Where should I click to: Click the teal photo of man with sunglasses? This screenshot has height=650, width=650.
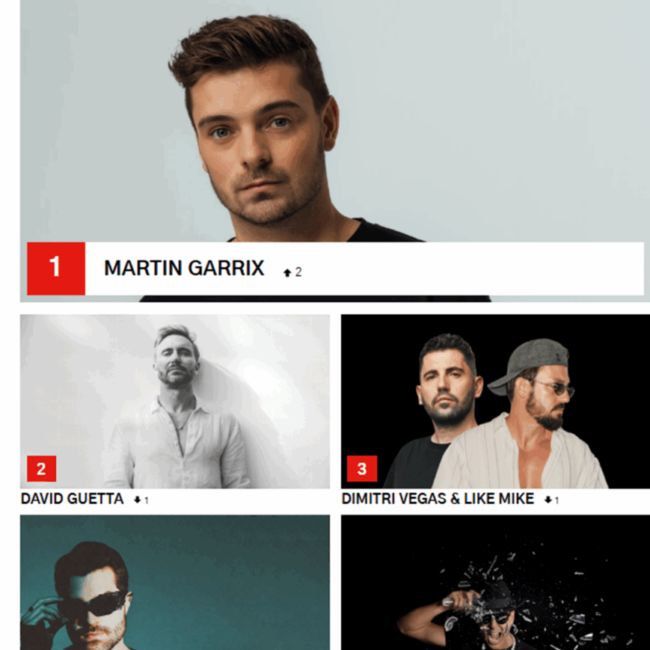click(175, 582)
